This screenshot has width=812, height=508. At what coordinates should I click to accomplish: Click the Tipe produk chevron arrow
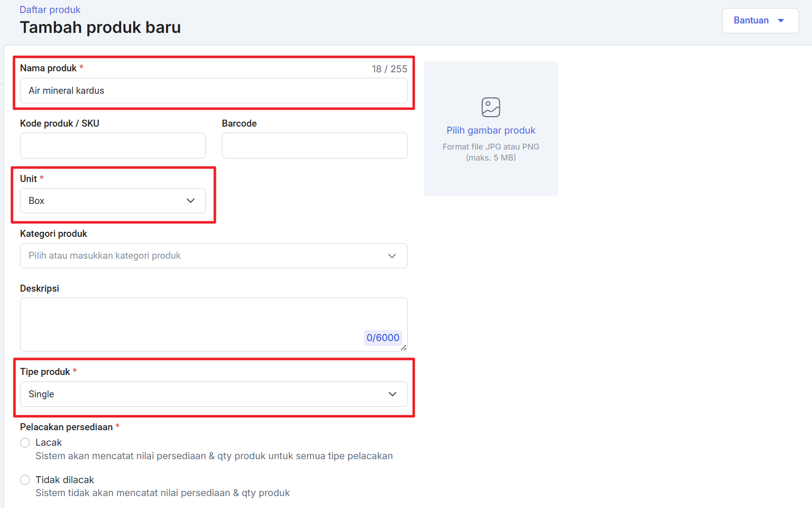coord(392,394)
